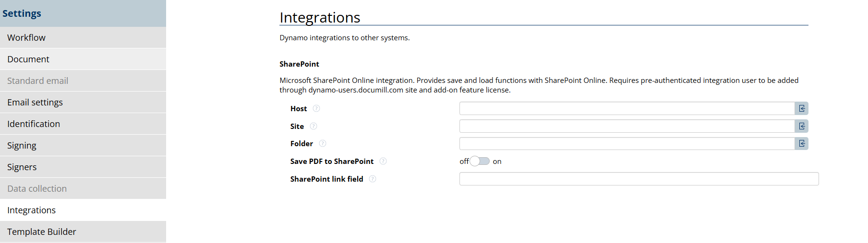Click the SharePoint link field input box
The width and height of the screenshot is (868, 243).
[x=639, y=179]
